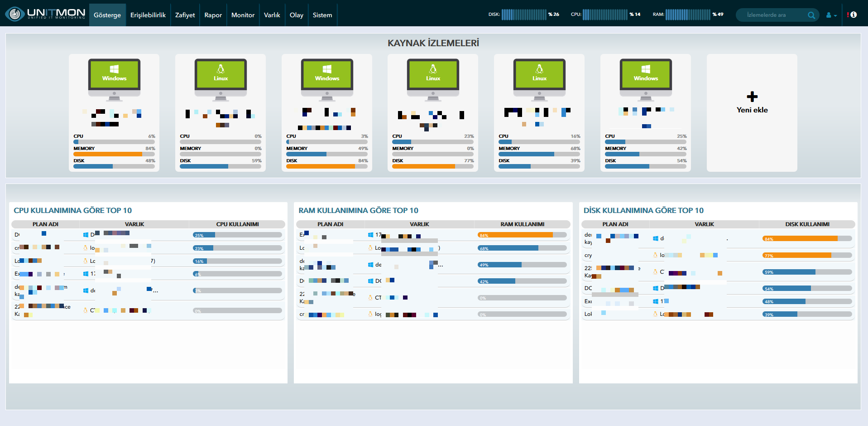
Task: Click the 23% CPU usage bar in CPU top 10
Action: pyautogui.click(x=237, y=248)
